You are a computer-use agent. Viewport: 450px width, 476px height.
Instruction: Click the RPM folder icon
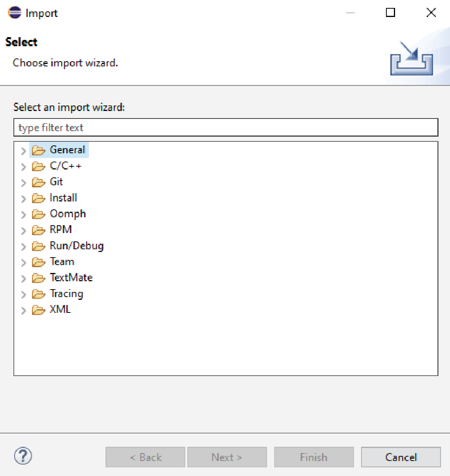click(38, 230)
